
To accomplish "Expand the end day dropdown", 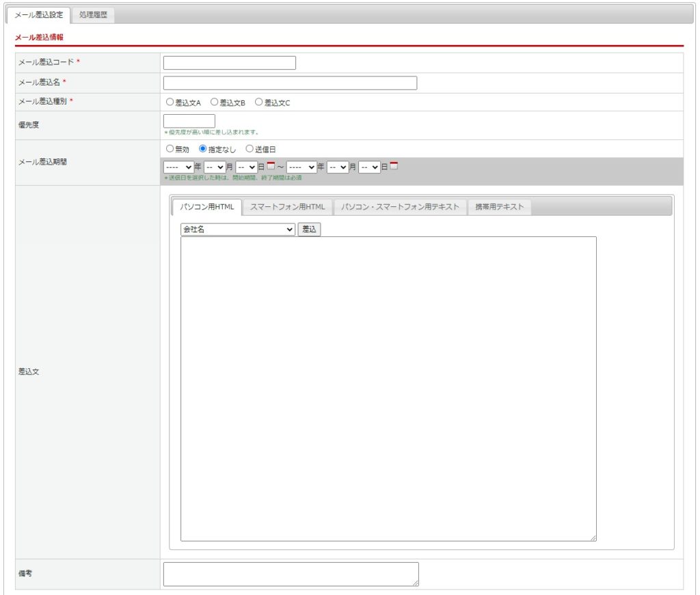I will click(369, 167).
